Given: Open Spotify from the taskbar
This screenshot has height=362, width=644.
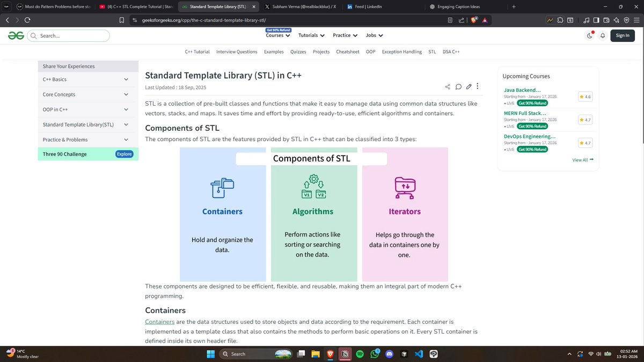Looking at the screenshot, I should coord(360,354).
